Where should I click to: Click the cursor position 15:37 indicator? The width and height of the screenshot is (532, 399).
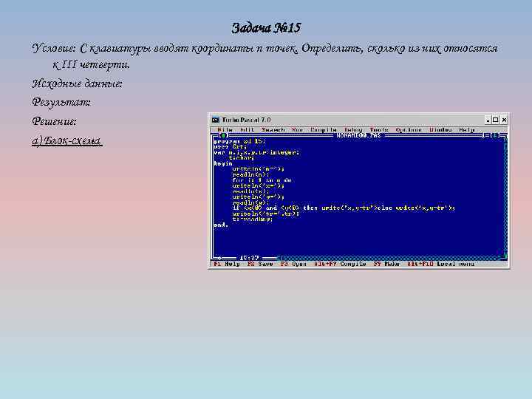pyautogui.click(x=249, y=258)
